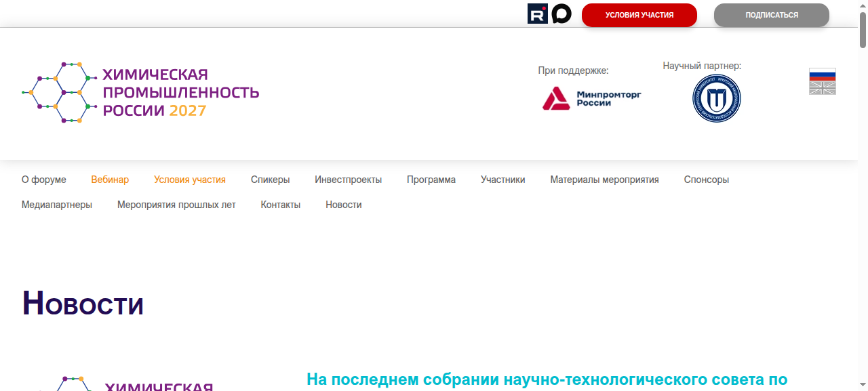Go to the Вебинар menu item

coord(110,180)
